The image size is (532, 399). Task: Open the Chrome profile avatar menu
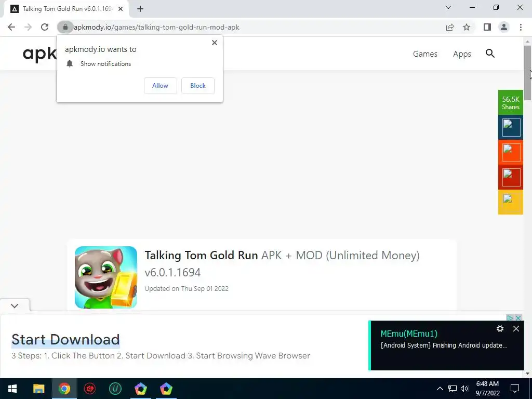click(504, 27)
